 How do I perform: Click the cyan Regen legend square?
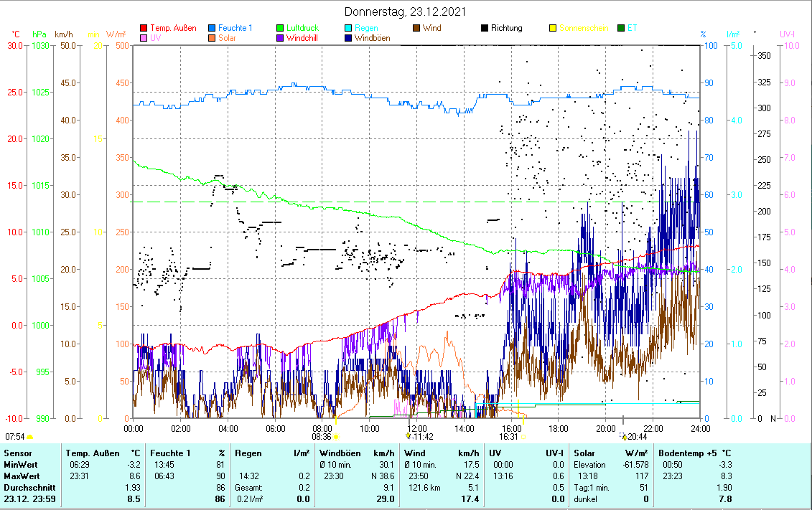[348, 29]
